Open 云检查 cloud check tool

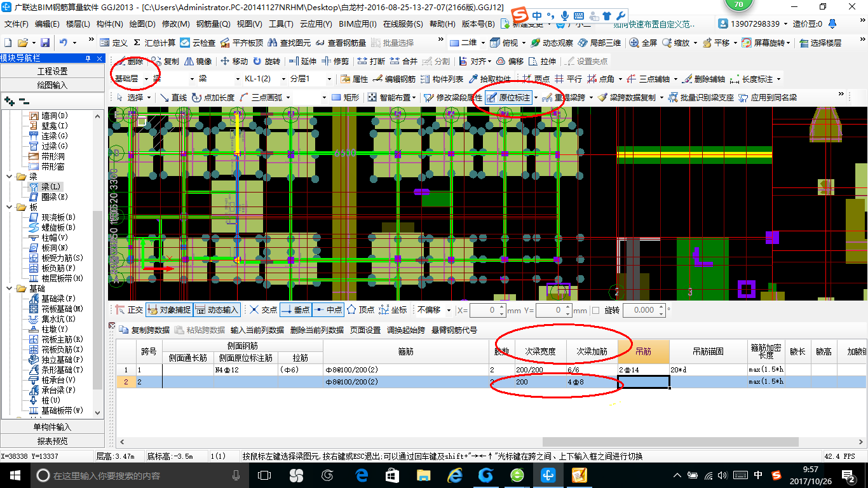coord(198,43)
